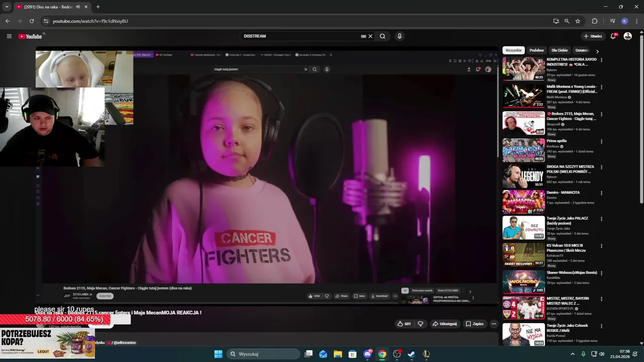The image size is (644, 362).
Task: Open Discord from taskbar
Action: (368, 354)
